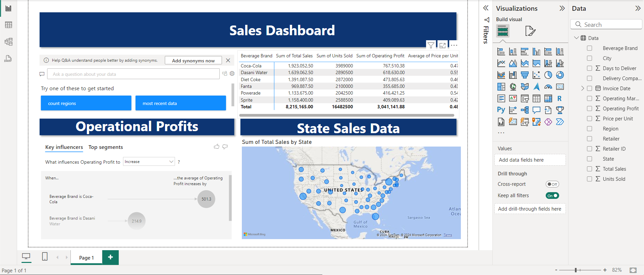Switch to mobile layout view
Viewport: 644px width, 275px height.
click(x=45, y=257)
